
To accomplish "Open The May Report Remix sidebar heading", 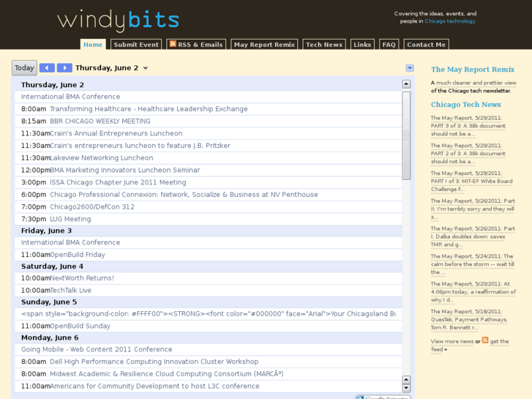I will point(473,70).
